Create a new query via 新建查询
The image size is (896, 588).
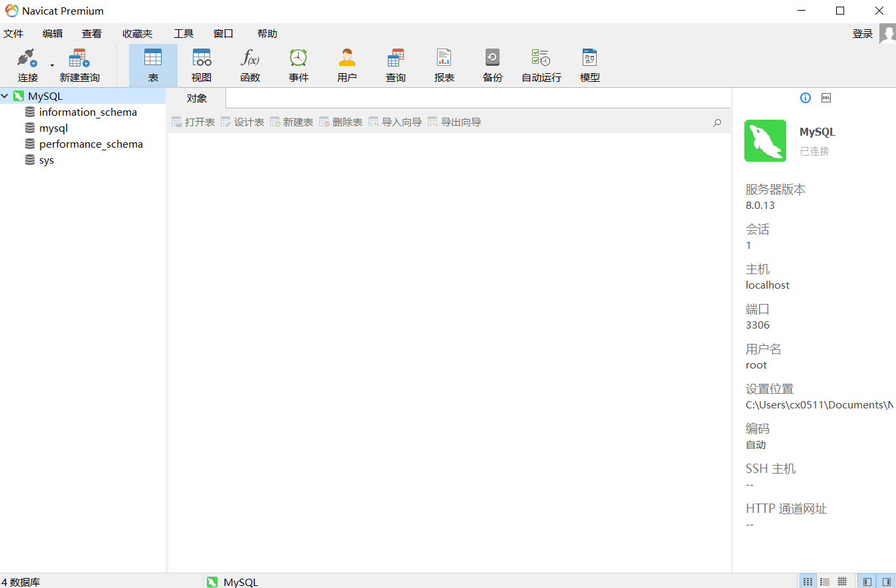[x=79, y=65]
